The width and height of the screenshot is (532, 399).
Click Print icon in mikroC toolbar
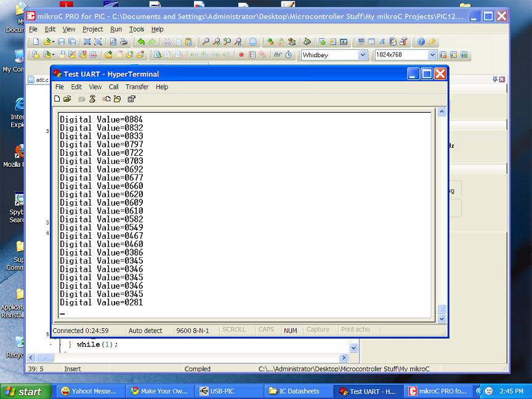coord(124,42)
